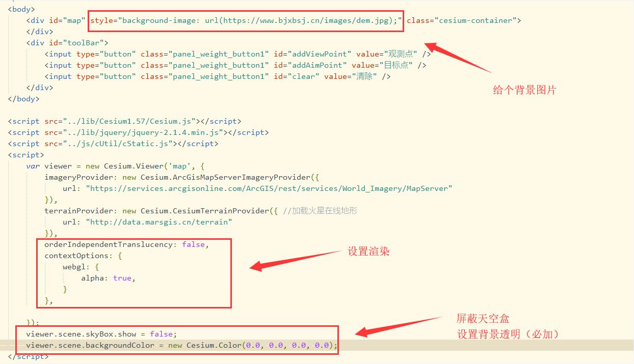Click the comment "//加载火星在线地形"
634x364 pixels.
tap(320, 211)
